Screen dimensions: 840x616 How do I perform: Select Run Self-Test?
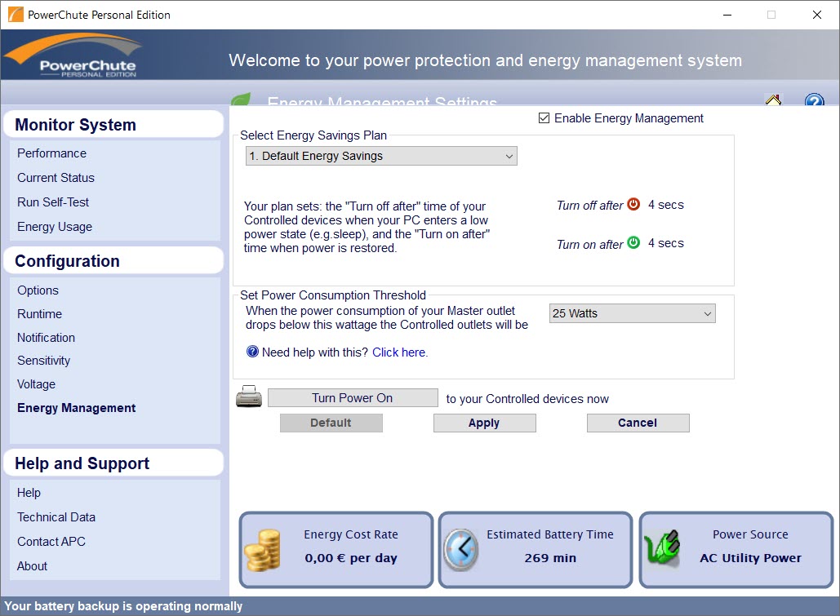[x=53, y=202]
